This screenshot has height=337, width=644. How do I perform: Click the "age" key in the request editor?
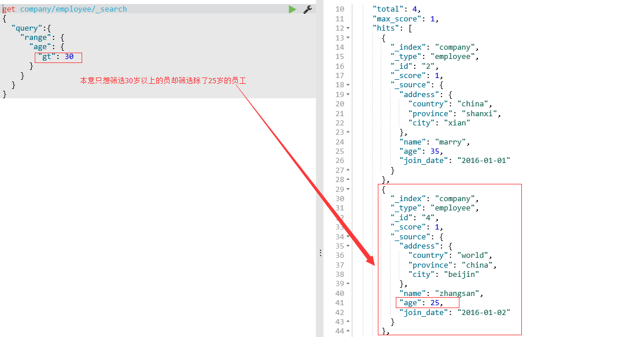(x=41, y=47)
